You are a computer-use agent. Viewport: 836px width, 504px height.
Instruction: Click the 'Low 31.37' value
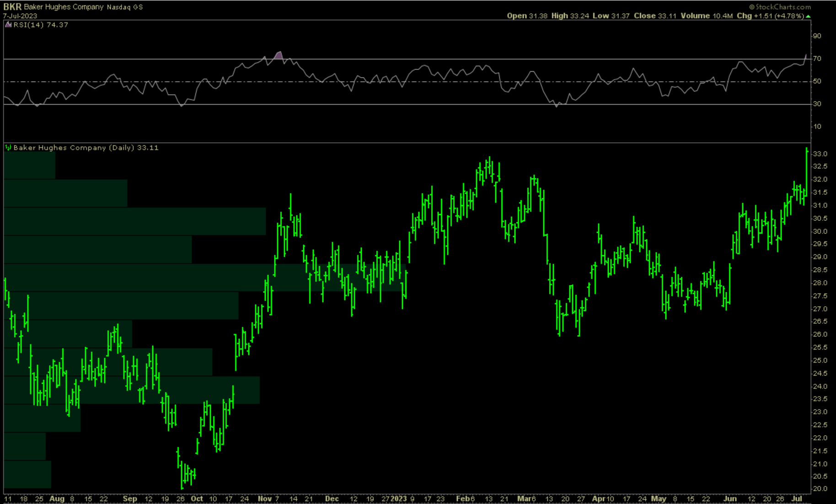611,16
